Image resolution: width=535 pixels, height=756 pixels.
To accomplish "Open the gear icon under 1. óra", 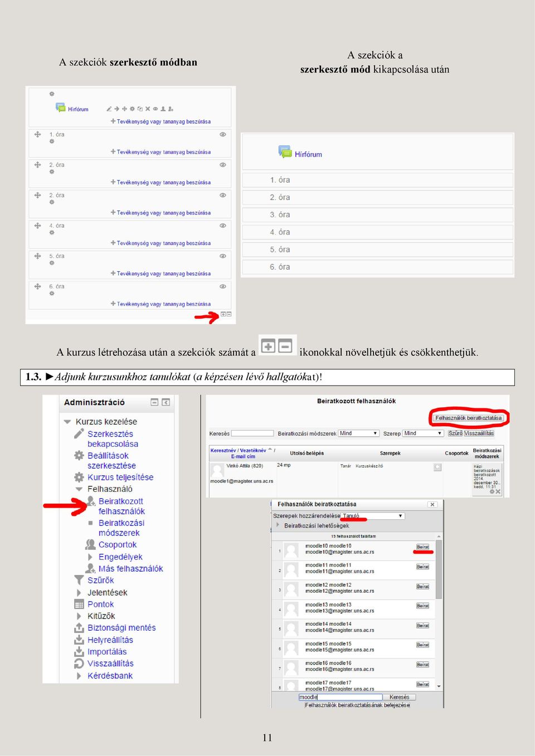I will coord(52,142).
